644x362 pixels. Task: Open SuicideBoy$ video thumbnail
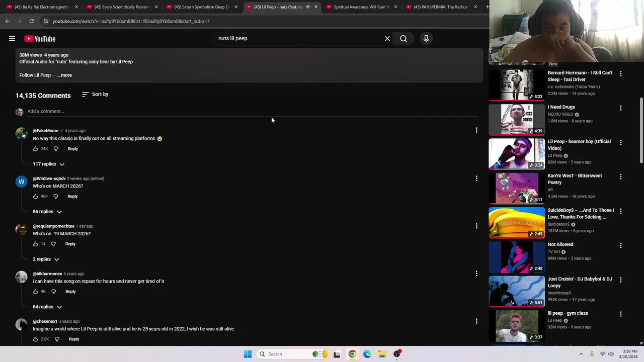[517, 222]
